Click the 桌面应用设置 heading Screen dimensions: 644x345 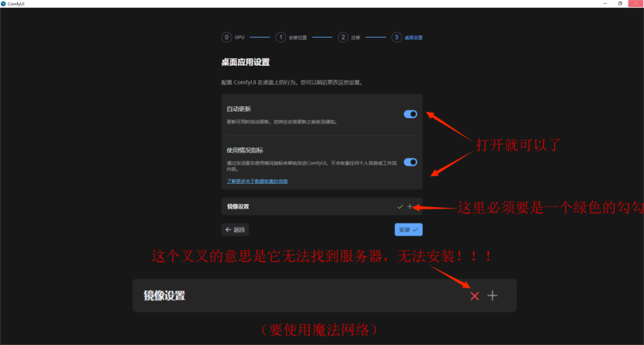coord(246,63)
